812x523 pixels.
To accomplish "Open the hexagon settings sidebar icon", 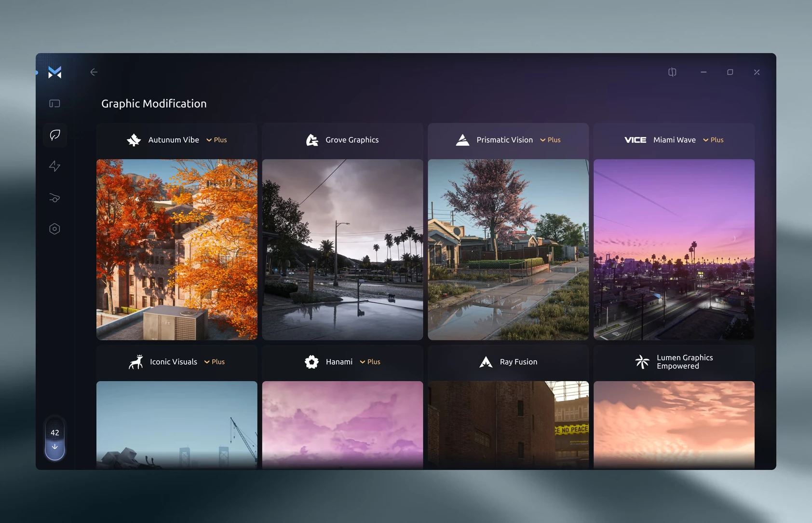I will click(x=54, y=229).
